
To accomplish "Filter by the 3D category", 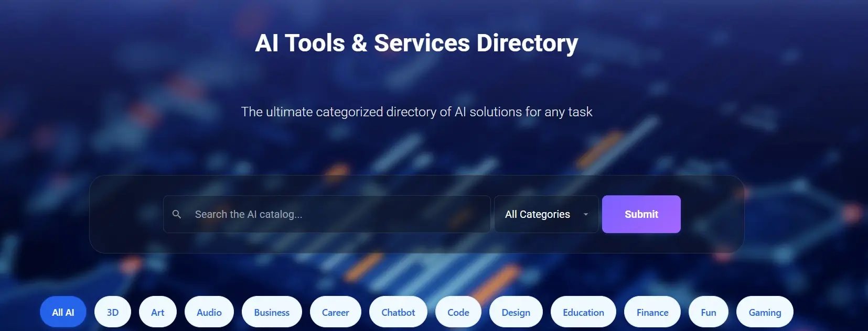I will [x=113, y=312].
